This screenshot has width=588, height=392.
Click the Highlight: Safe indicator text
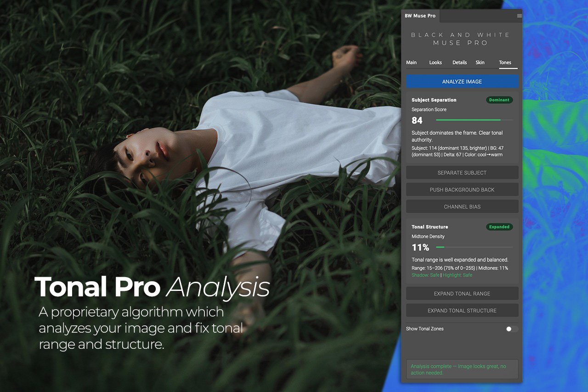[458, 275]
